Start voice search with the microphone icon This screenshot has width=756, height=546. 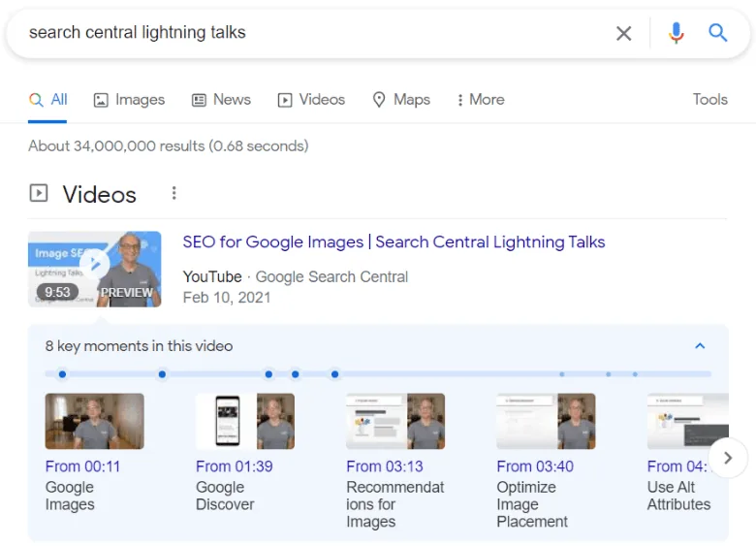pos(676,33)
